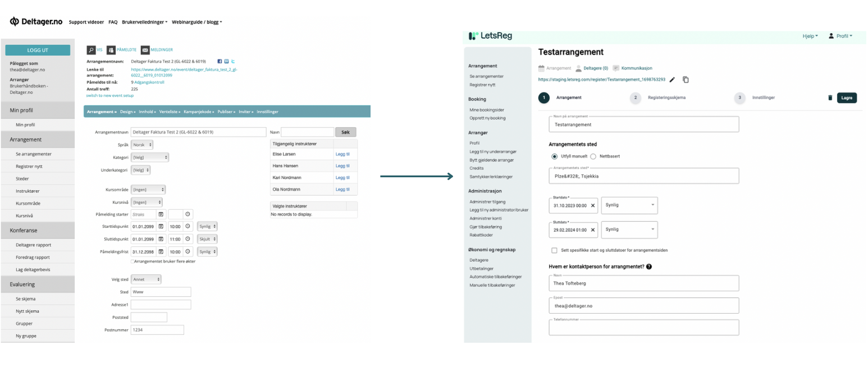Click the Lagre button
The image size is (868, 368).
coord(847,98)
